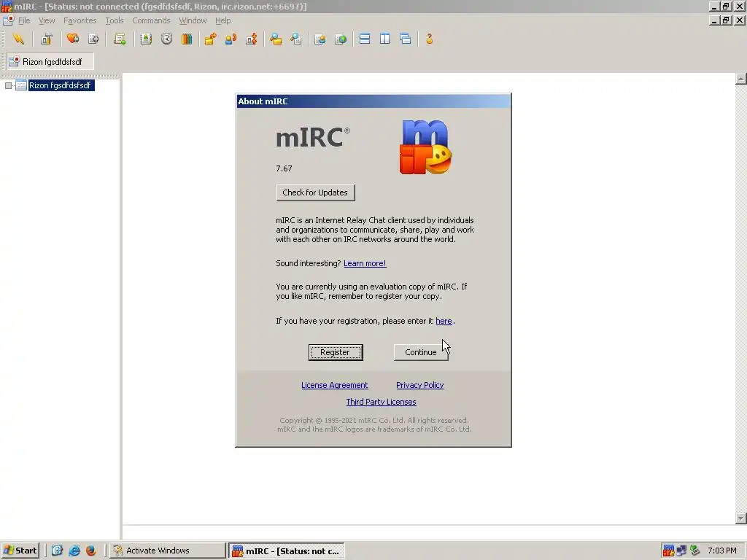Open the File menu
747x560 pixels.
[x=24, y=20]
